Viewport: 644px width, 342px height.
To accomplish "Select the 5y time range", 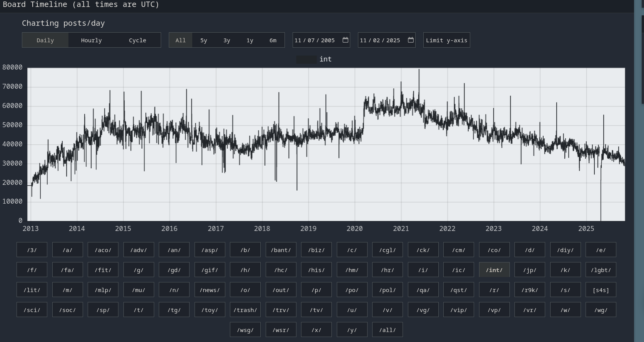I will (204, 40).
